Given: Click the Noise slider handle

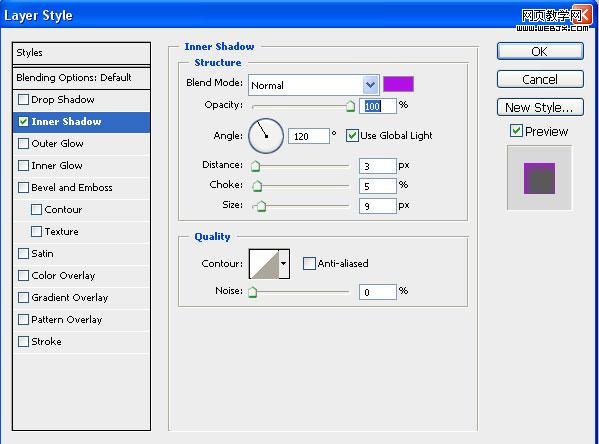Looking at the screenshot, I should coord(253,292).
